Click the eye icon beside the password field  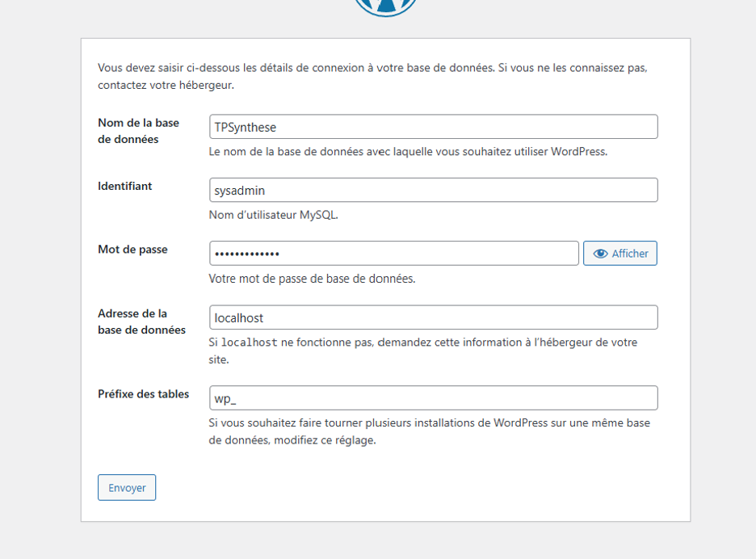tap(600, 254)
